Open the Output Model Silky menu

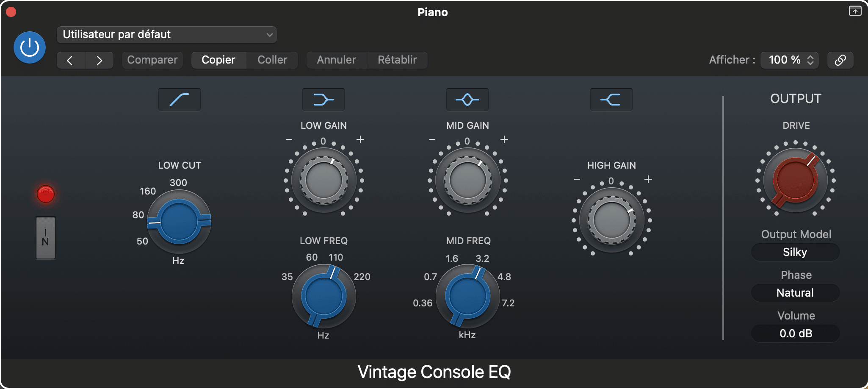tap(795, 252)
